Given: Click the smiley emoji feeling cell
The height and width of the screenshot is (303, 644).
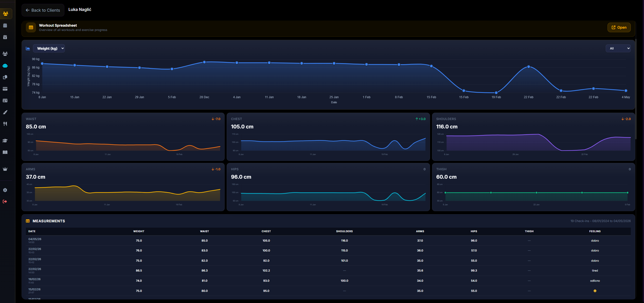Looking at the screenshot, I should (595, 291).
